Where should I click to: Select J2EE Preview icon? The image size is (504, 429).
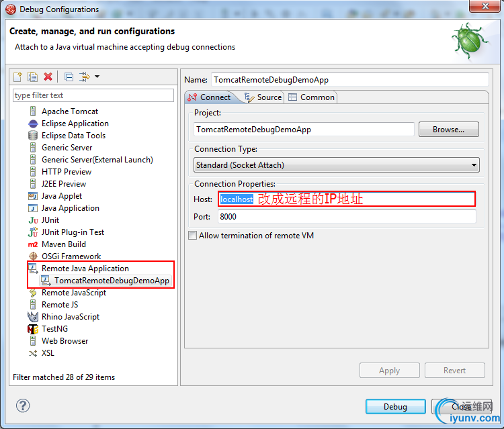click(33, 184)
